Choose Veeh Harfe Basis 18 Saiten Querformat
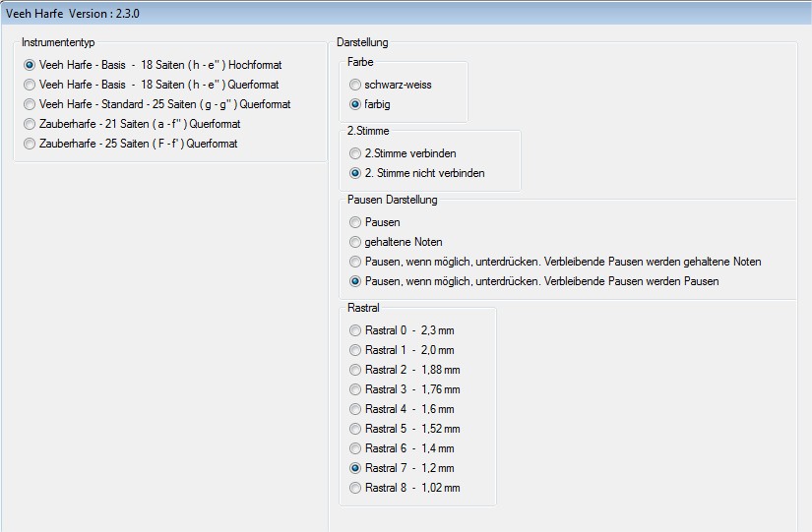 click(30, 85)
